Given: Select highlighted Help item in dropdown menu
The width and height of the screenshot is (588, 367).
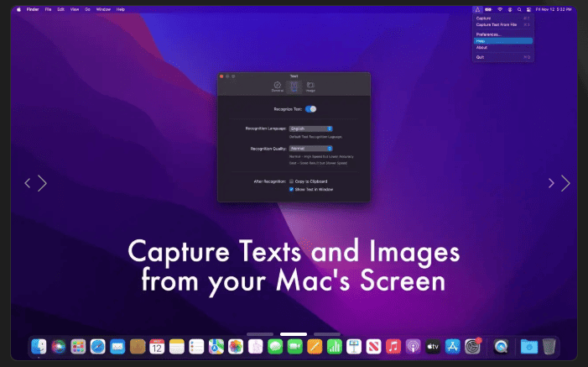Looking at the screenshot, I should (503, 41).
